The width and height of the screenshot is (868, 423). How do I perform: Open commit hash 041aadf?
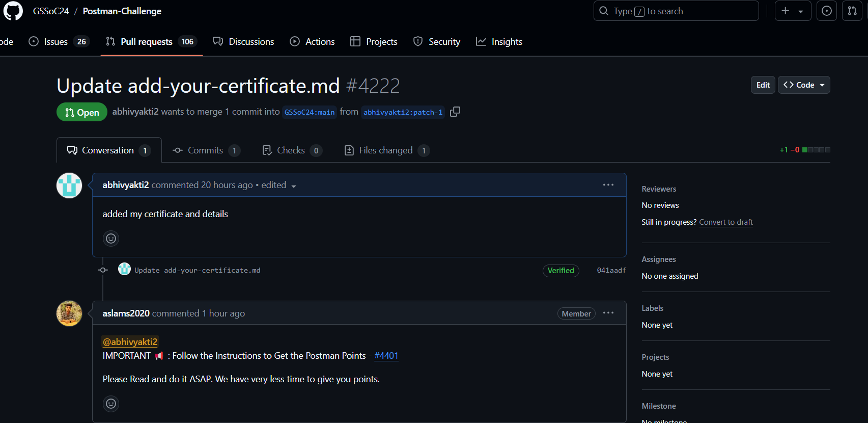(611, 270)
